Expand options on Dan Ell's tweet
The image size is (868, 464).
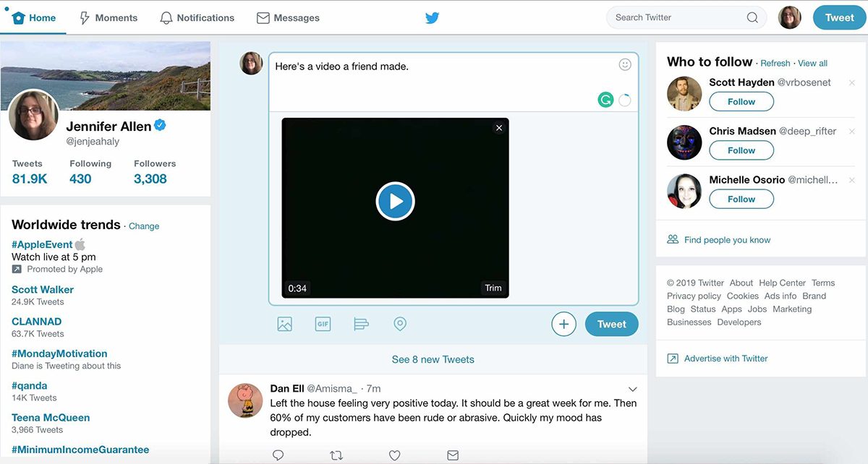pos(633,387)
